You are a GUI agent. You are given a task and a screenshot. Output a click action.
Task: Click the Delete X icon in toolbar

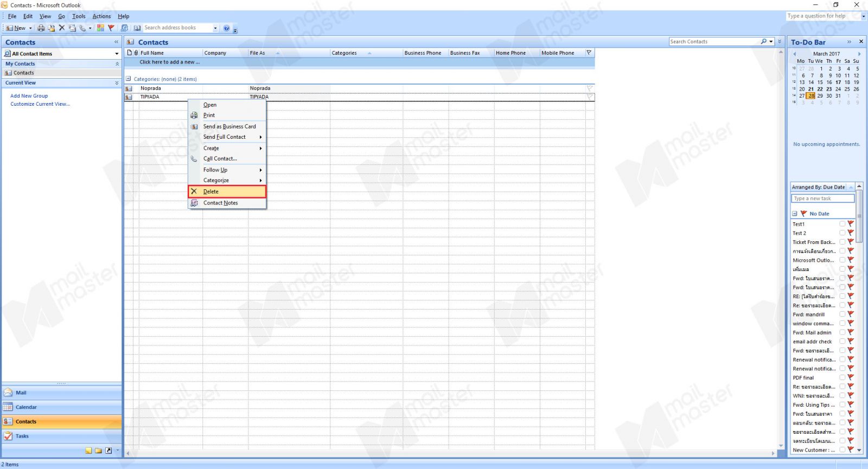(x=61, y=28)
